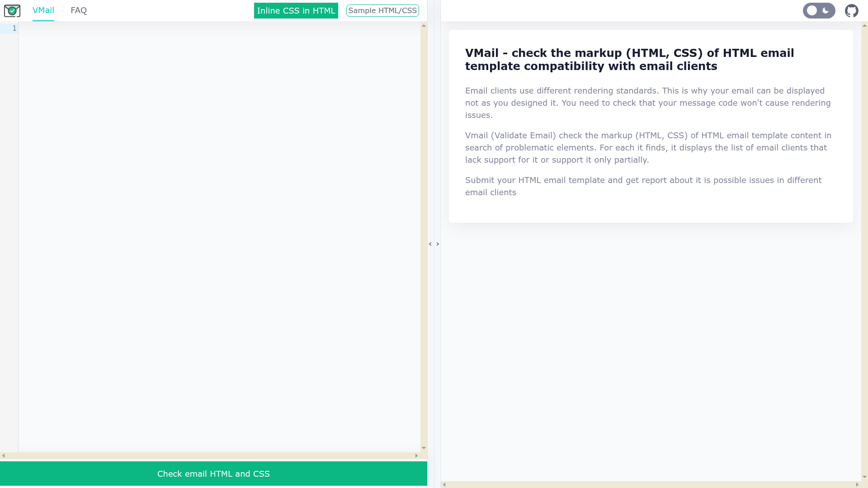Load the Sample HTML/CSS

point(382,11)
